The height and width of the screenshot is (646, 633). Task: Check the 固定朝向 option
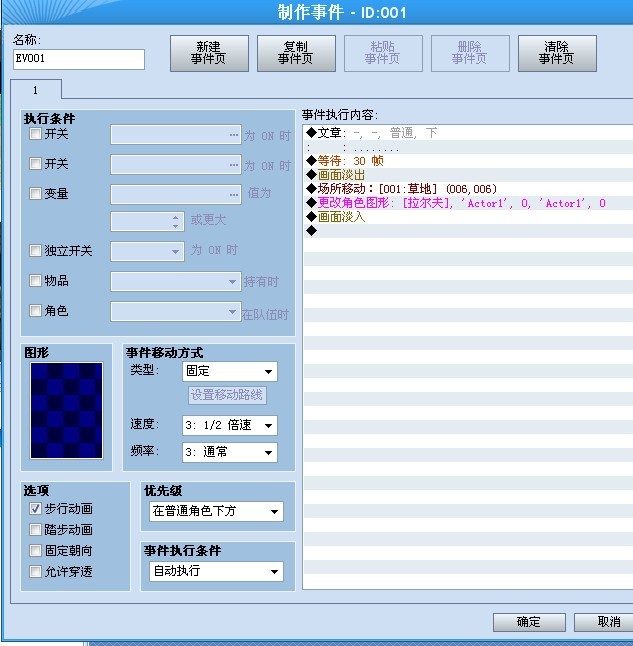tap(35, 550)
